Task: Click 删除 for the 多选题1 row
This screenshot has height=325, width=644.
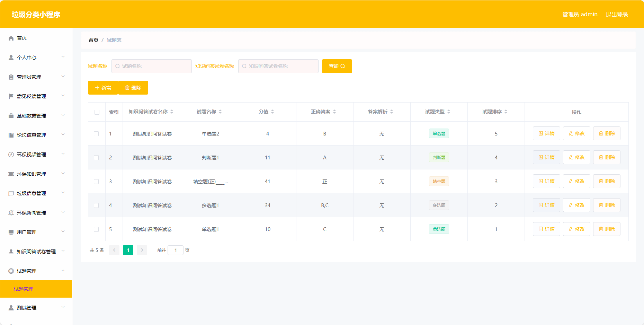Action: (x=607, y=205)
